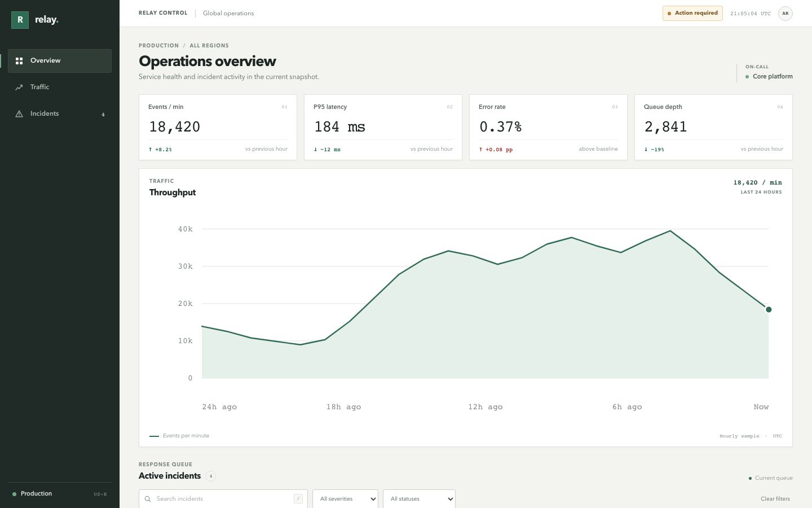Click the Relay R logo icon
The width and height of the screenshot is (812, 508).
pyautogui.click(x=20, y=20)
